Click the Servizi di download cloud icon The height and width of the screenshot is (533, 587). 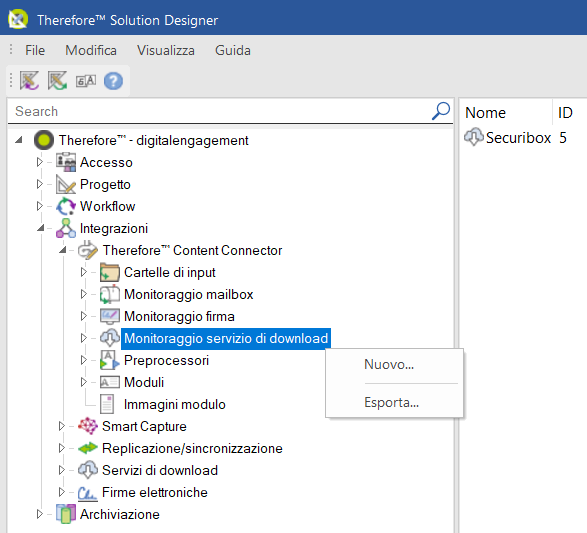click(88, 470)
